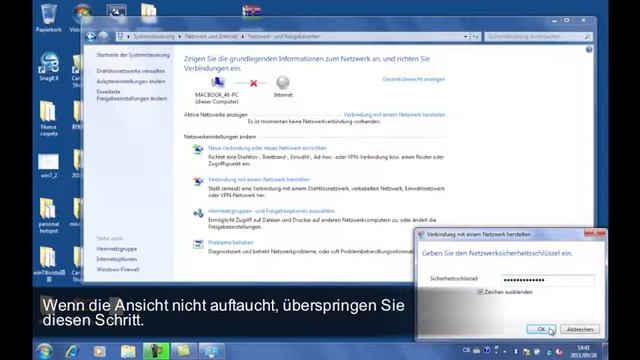This screenshot has height=360, width=640.
Task: Click OK in the security key dialog
Action: 541,329
